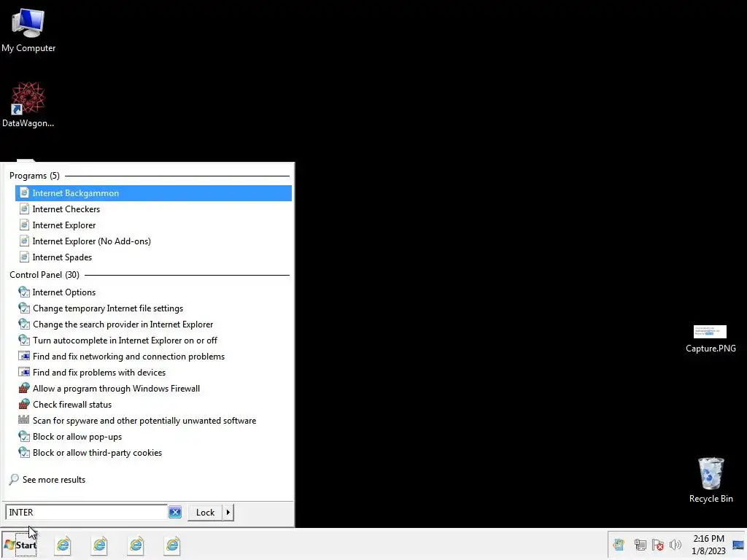Image resolution: width=747 pixels, height=560 pixels.
Task: Open the My Computer desktop icon
Action: pos(28,31)
